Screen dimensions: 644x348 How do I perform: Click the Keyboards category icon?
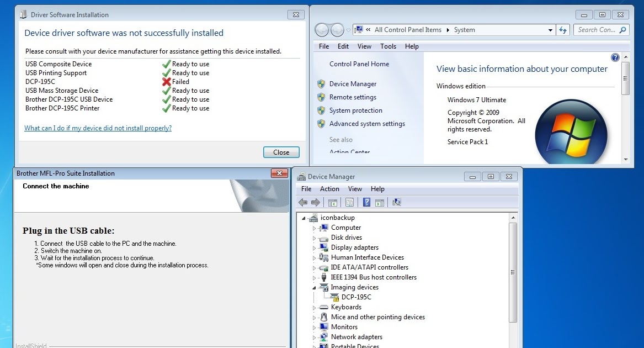pyautogui.click(x=323, y=307)
